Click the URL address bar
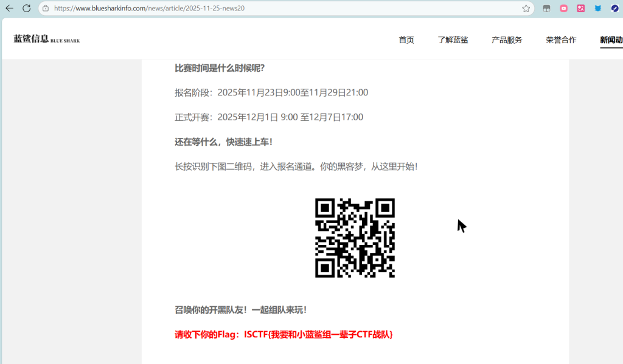623x364 pixels. point(280,9)
